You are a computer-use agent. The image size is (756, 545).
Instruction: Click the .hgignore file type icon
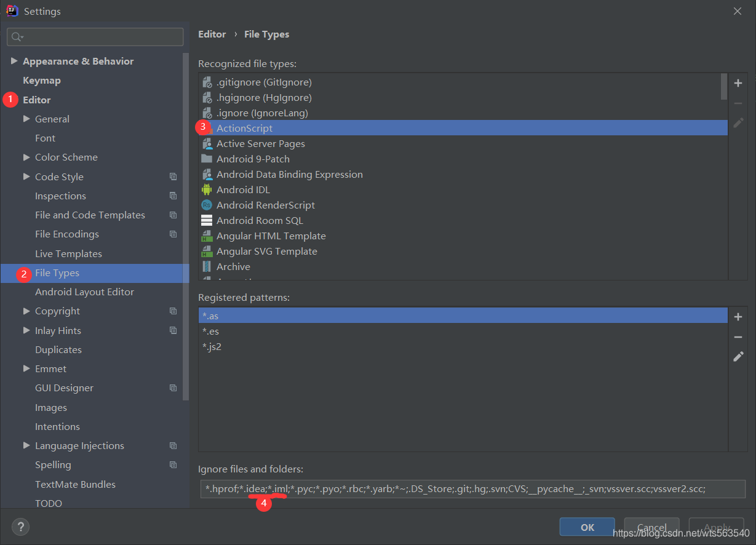pyautogui.click(x=207, y=98)
